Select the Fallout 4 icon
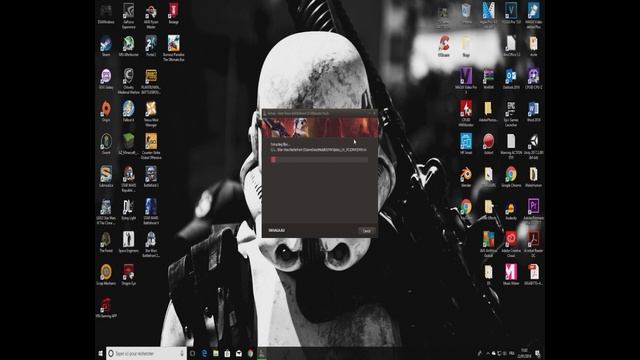Image resolution: width=640 pixels, height=360 pixels. 129,111
